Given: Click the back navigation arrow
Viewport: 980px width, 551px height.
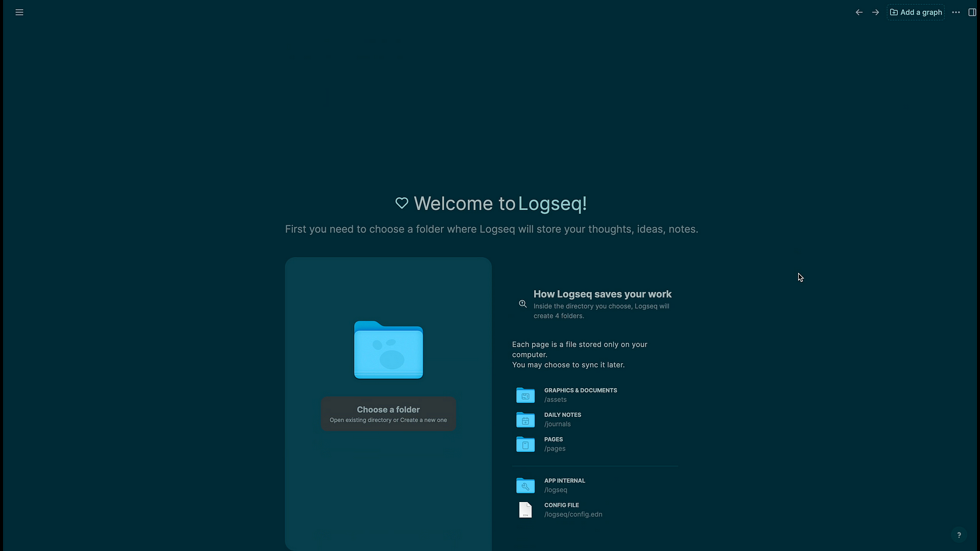Looking at the screenshot, I should point(859,12).
